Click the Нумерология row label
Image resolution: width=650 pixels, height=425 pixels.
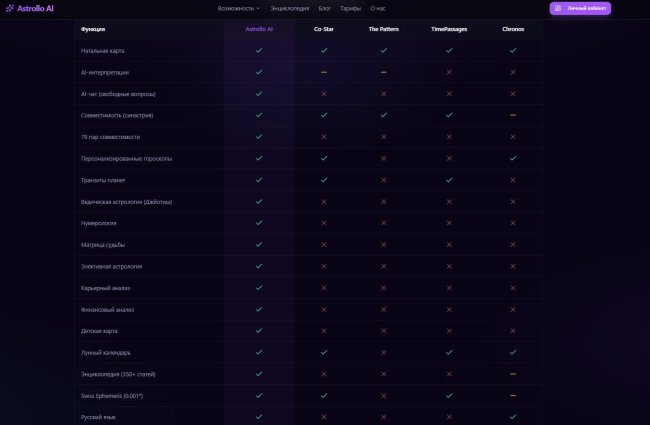coord(99,223)
